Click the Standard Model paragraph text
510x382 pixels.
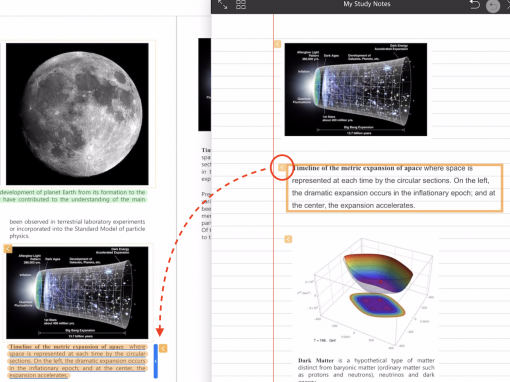click(x=77, y=229)
